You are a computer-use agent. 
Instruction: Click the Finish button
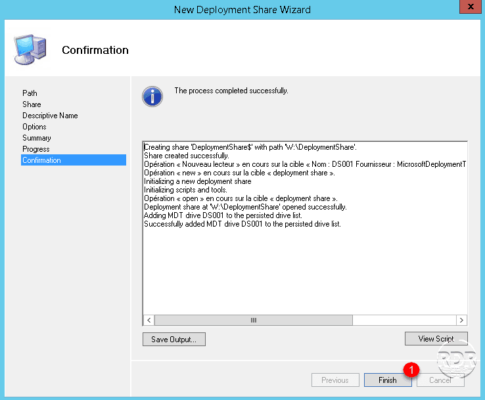click(388, 380)
